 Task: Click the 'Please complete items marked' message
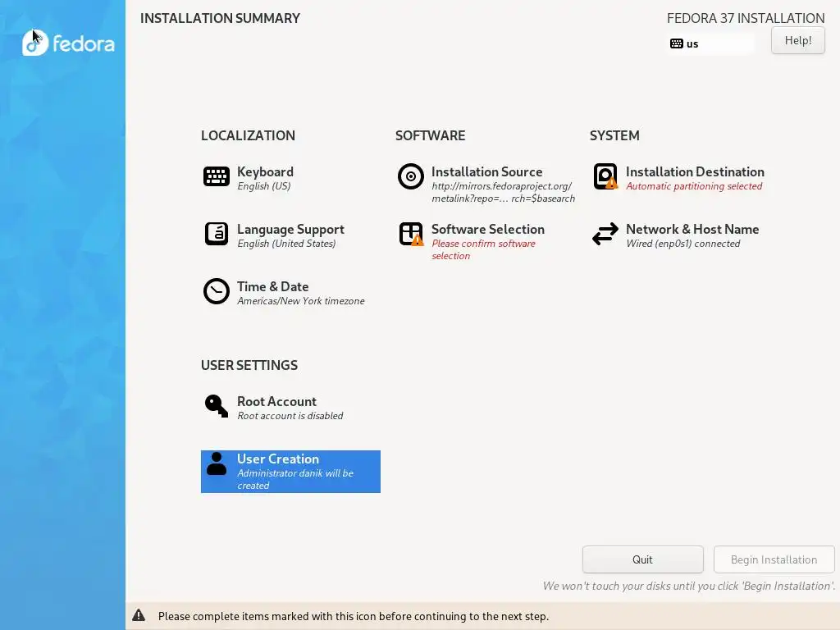[x=353, y=616]
